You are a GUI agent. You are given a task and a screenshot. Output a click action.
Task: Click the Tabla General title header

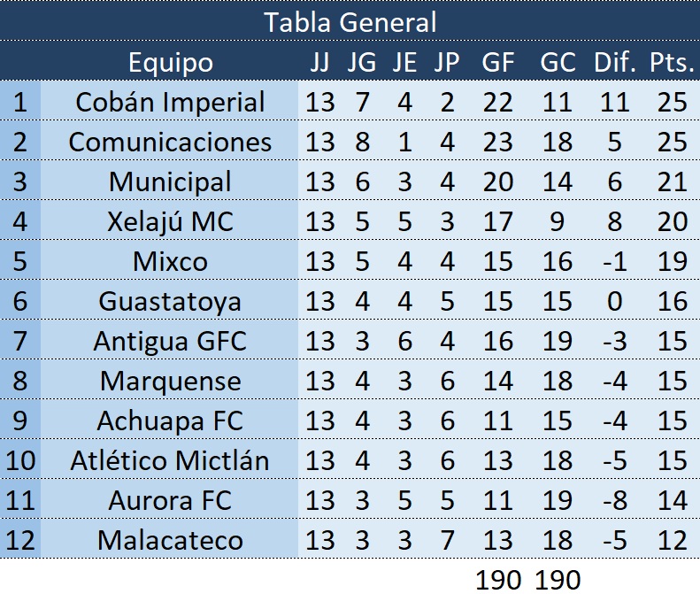[x=350, y=21]
